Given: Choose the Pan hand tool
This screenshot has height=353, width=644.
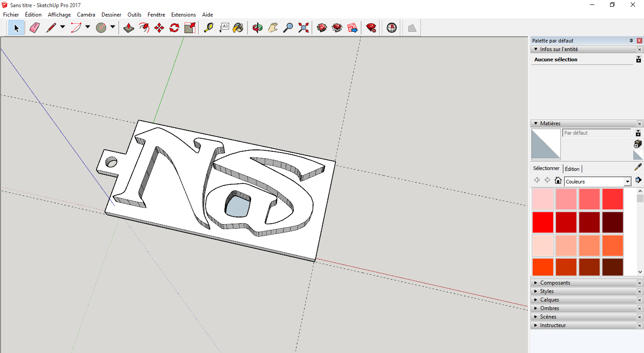Looking at the screenshot, I should 273,28.
